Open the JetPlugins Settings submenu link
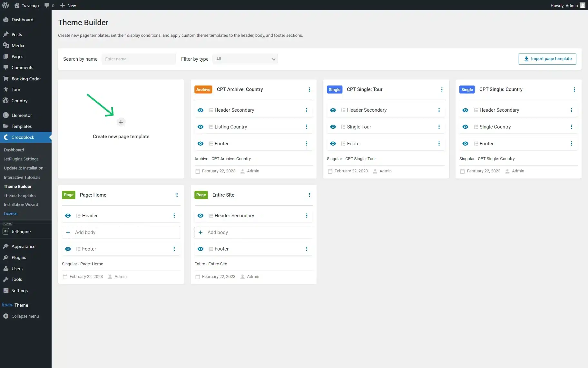 pyautogui.click(x=21, y=159)
